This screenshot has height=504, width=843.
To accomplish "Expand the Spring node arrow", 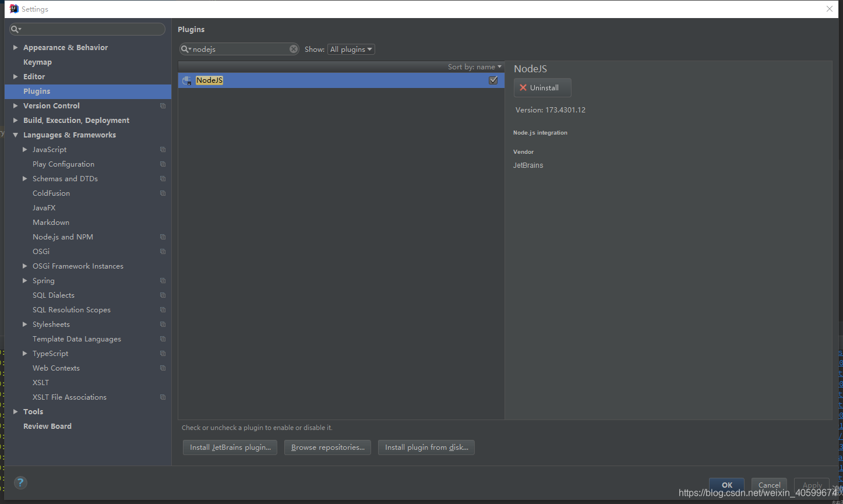I will [24, 280].
